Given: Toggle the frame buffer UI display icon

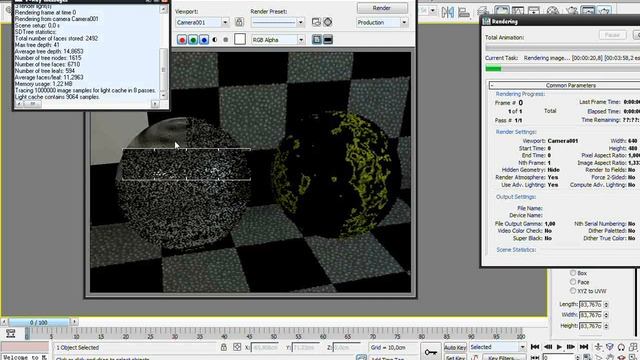Looking at the screenshot, I should click(x=328, y=40).
